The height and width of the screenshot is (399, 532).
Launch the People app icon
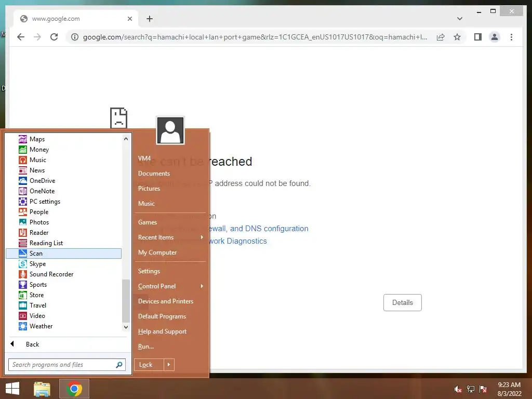[x=23, y=212]
